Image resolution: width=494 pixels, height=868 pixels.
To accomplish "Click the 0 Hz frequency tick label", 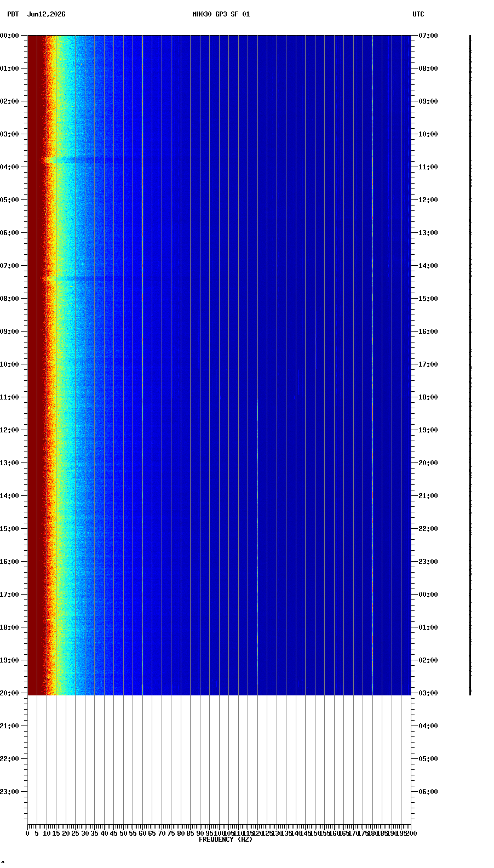I will point(27,833).
